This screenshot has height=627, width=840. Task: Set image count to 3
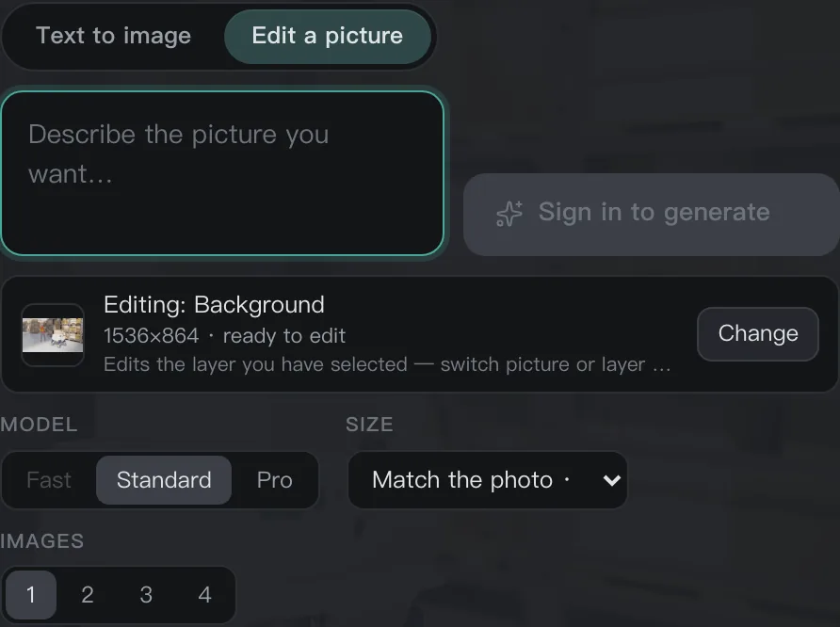(146, 594)
